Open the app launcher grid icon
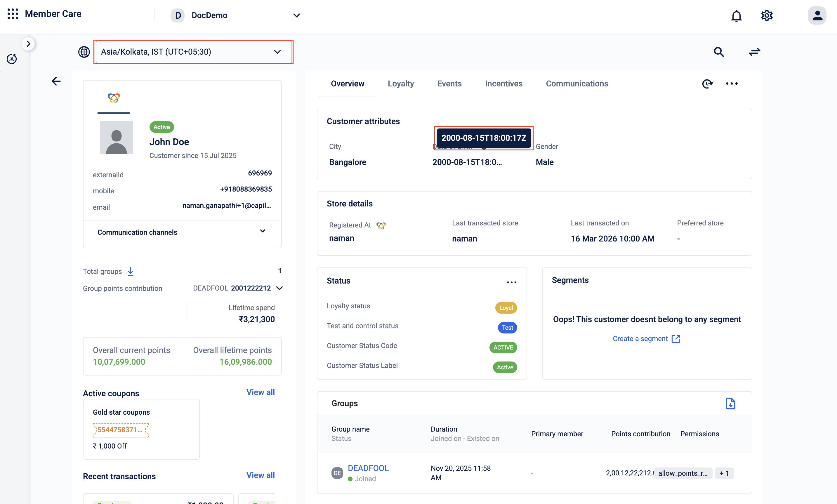This screenshot has height=504, width=837. (x=13, y=14)
